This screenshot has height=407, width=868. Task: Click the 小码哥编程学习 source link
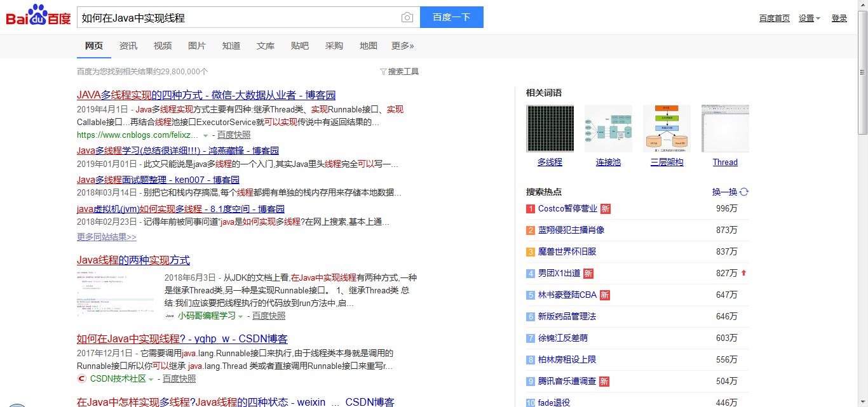[207, 316]
